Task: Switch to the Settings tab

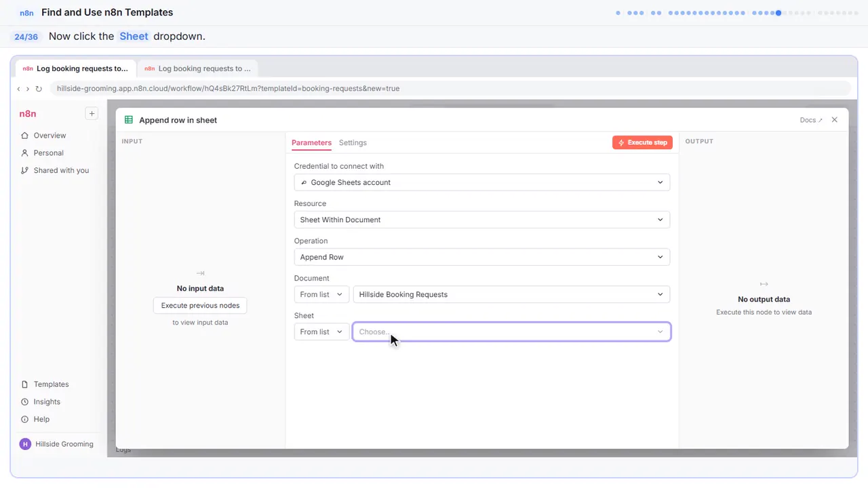Action: coord(353,143)
